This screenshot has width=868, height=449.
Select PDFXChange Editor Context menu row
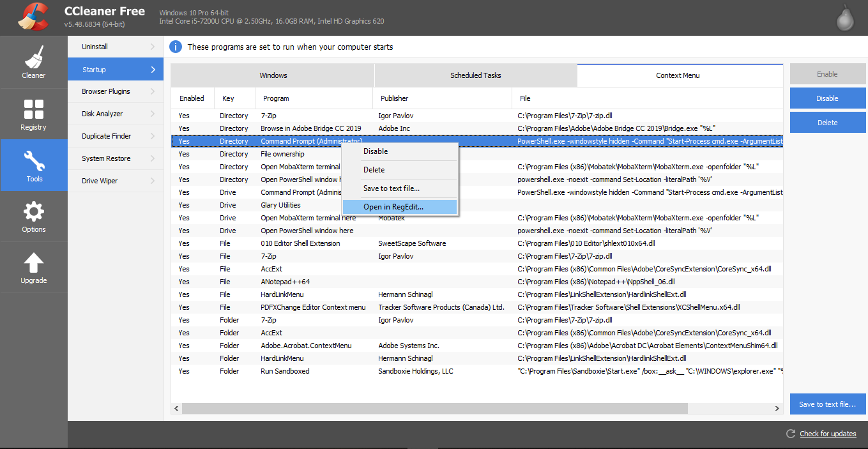[476, 307]
